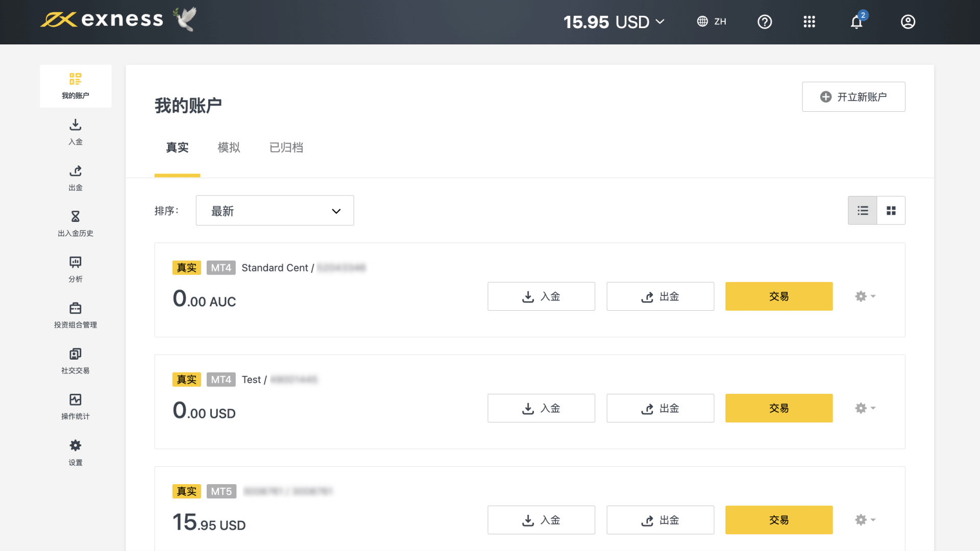Switch to the 已归档 archived tab

[286, 148]
